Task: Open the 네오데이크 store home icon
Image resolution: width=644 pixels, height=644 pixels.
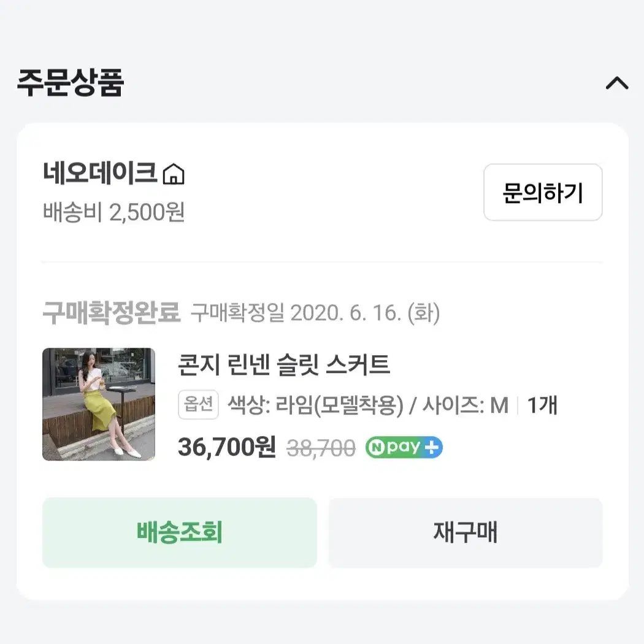Action: pyautogui.click(x=174, y=174)
